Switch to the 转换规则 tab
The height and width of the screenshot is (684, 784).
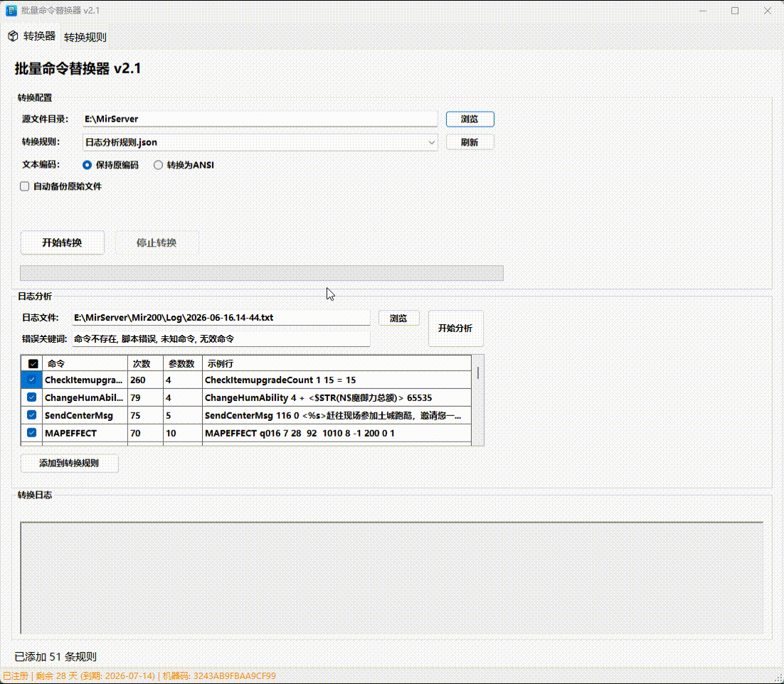point(85,37)
